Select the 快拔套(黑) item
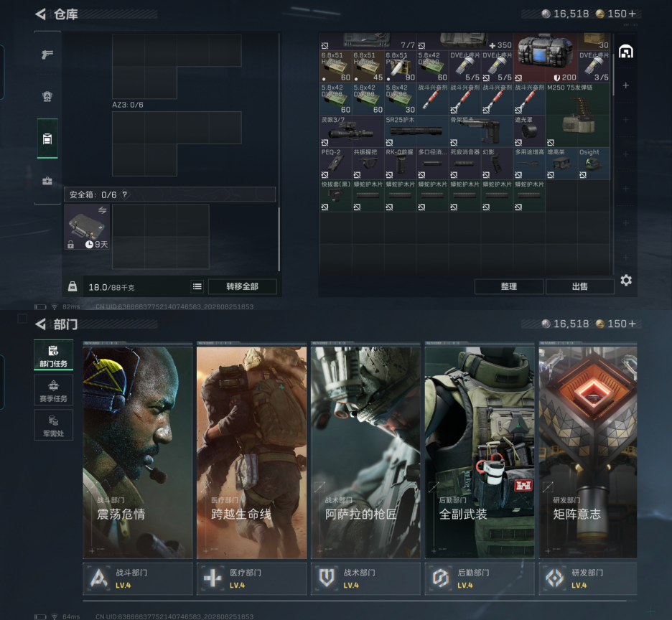 tap(335, 196)
